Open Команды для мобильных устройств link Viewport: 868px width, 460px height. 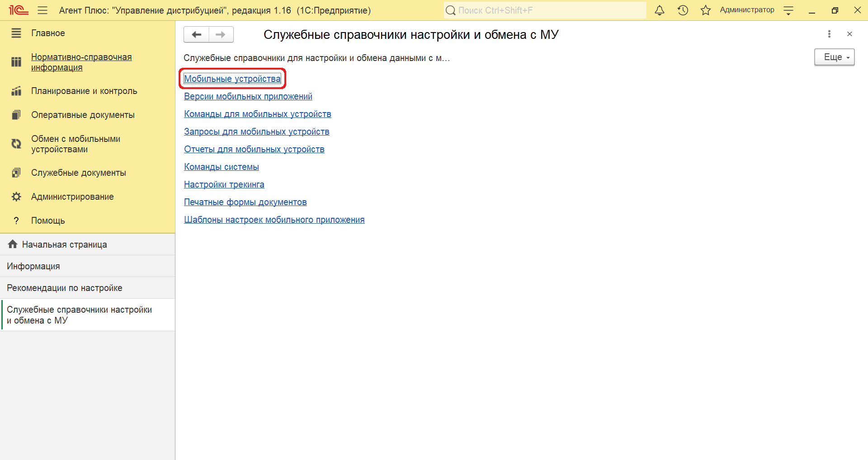(258, 114)
